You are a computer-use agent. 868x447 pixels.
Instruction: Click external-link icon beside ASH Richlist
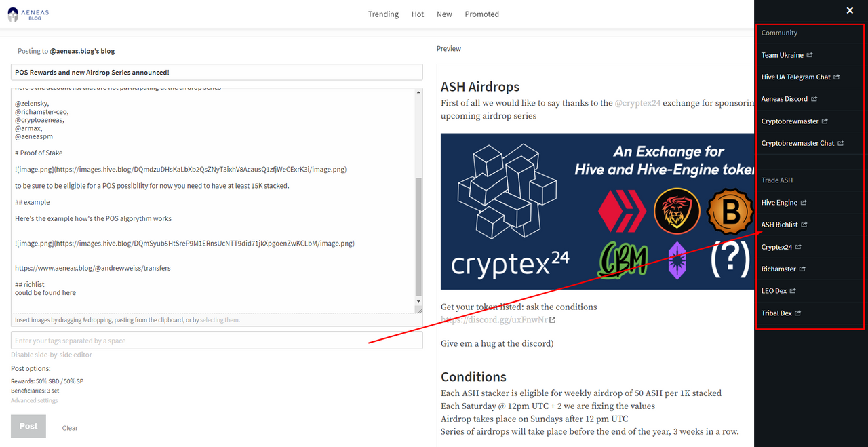(804, 225)
